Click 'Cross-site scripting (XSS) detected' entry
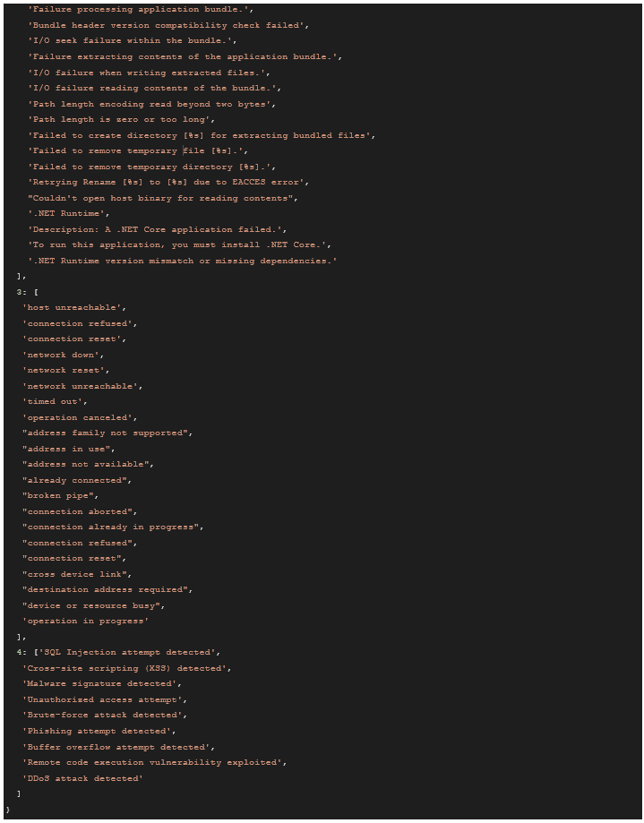 point(127,668)
